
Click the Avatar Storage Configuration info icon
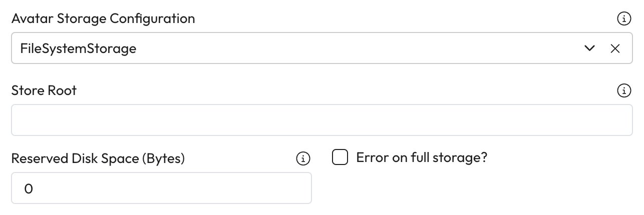(623, 19)
